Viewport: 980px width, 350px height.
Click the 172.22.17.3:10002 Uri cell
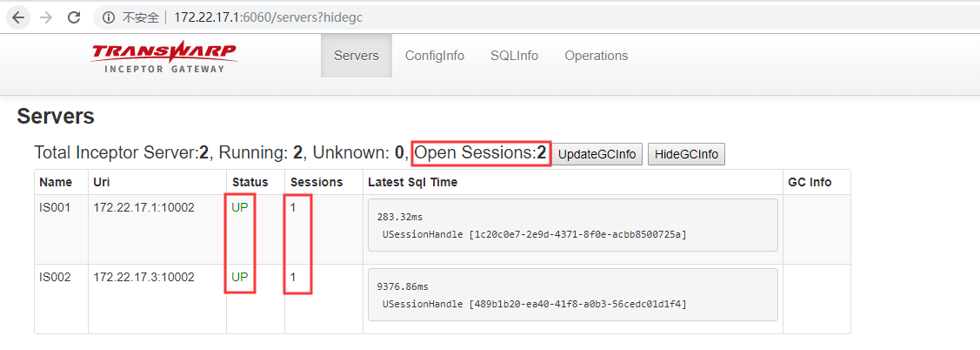pyautogui.click(x=143, y=278)
